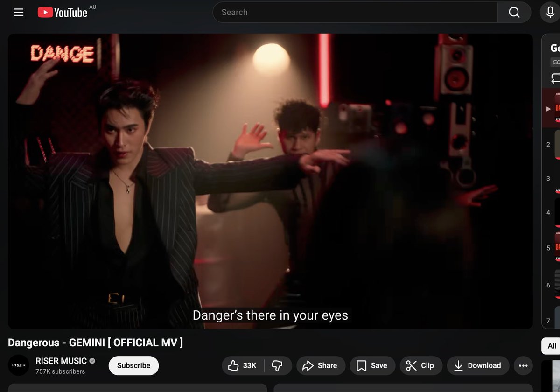Click the 757K subscribers text
Viewport: 560px width, 392px height.
[x=60, y=371]
